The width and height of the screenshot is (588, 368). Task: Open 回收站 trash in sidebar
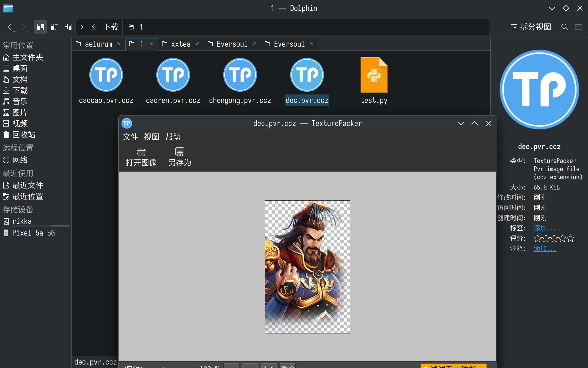click(x=36, y=135)
